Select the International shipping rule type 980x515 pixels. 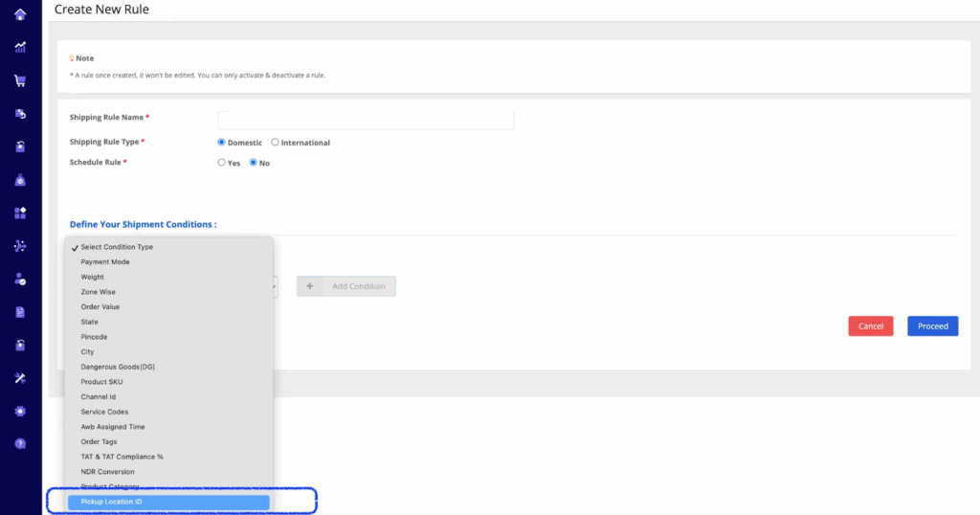[276, 143]
